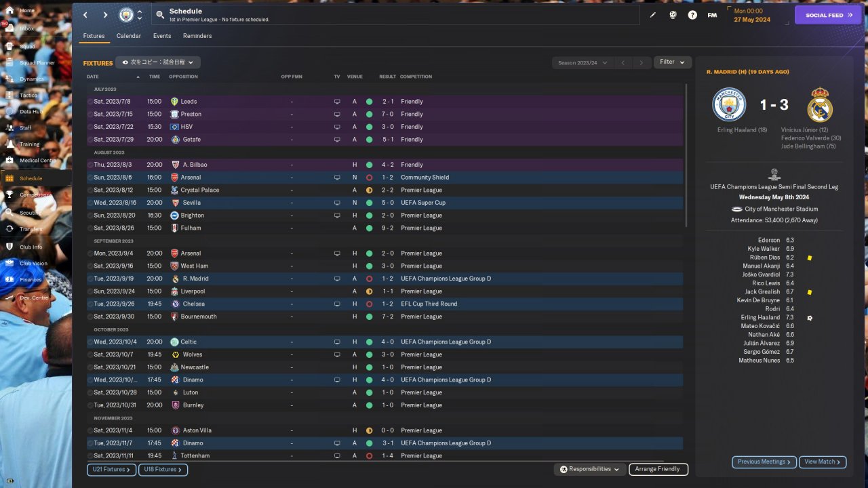
Task: Click the search magnifier icon
Action: pos(160,14)
